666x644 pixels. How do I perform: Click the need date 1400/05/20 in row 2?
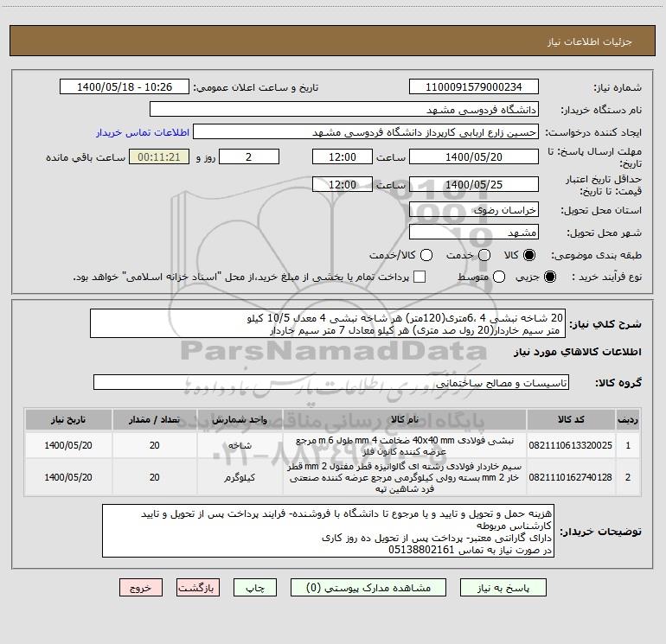pos(68,477)
